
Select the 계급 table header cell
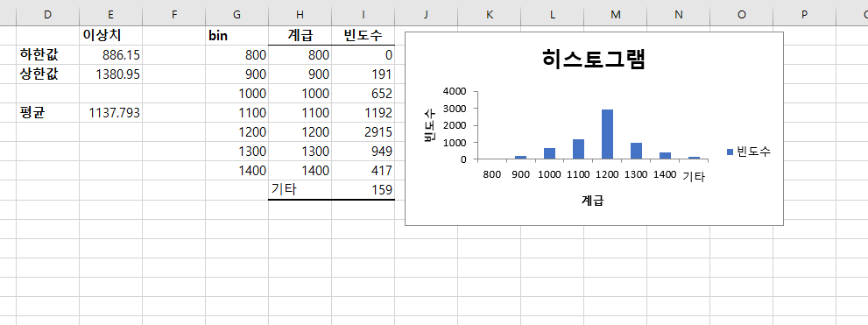coord(300,35)
